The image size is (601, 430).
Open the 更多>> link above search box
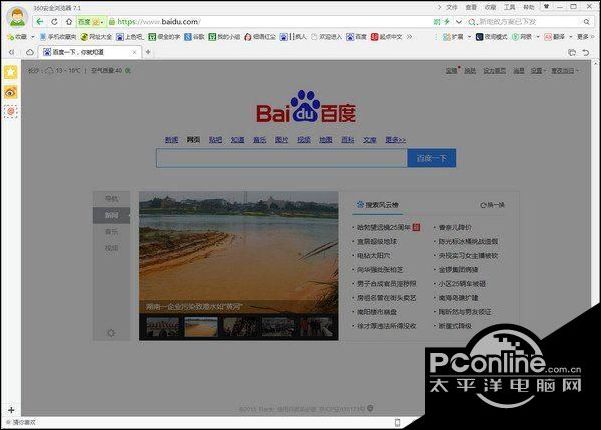pyautogui.click(x=396, y=140)
